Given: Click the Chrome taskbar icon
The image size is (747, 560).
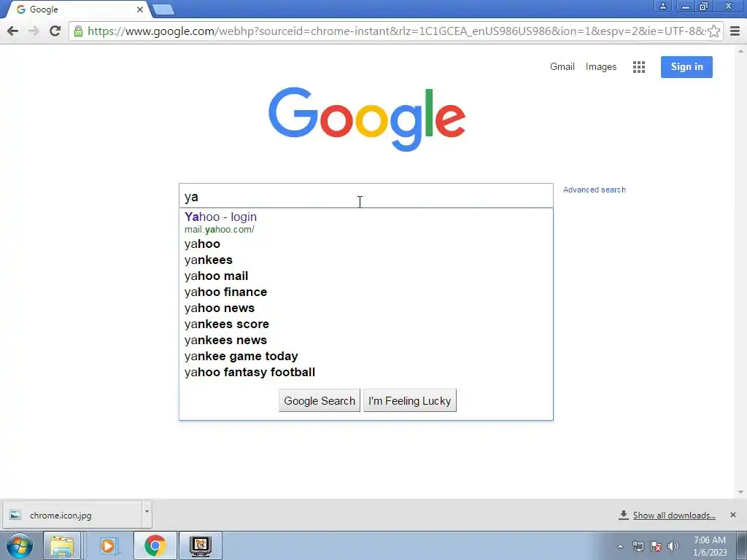Looking at the screenshot, I should [155, 545].
